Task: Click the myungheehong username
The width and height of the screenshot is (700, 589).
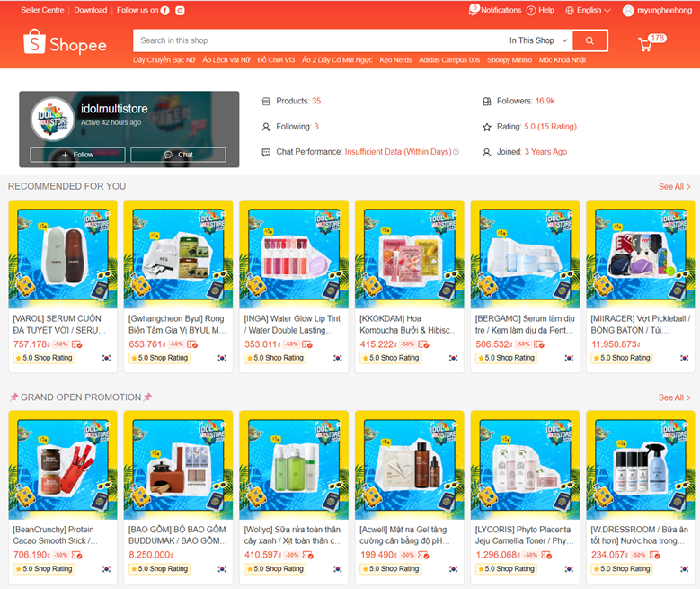Action: coord(664,10)
